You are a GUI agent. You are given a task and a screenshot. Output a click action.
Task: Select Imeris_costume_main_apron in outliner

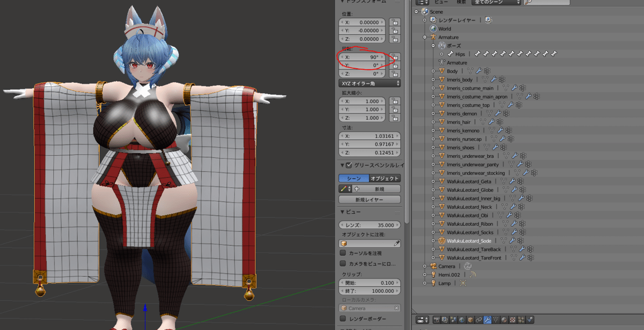coord(478,97)
